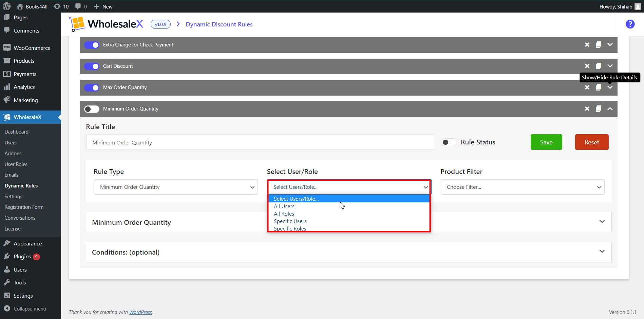This screenshot has height=319, width=644.
Task: Open Tools in the sidebar
Action: pyautogui.click(x=31, y=283)
